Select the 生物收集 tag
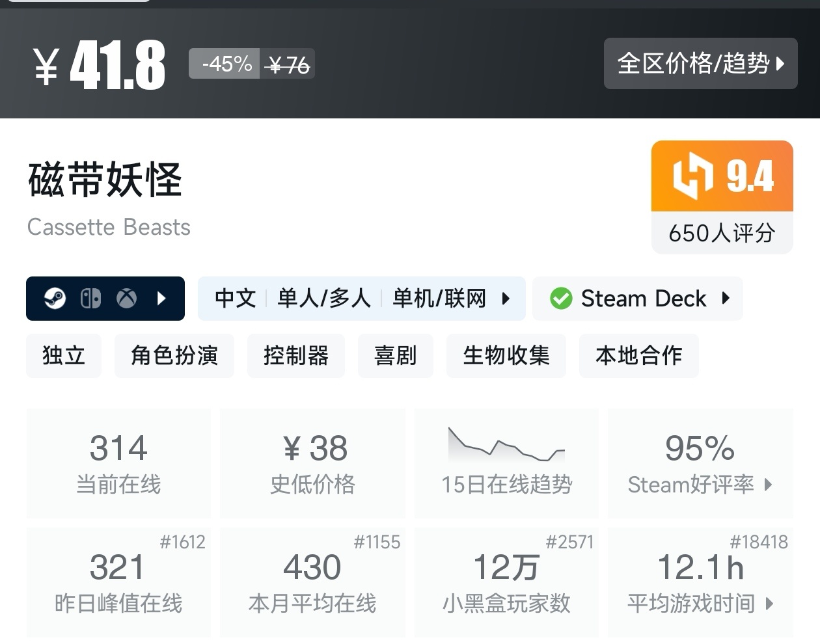820x644 pixels. tap(506, 356)
